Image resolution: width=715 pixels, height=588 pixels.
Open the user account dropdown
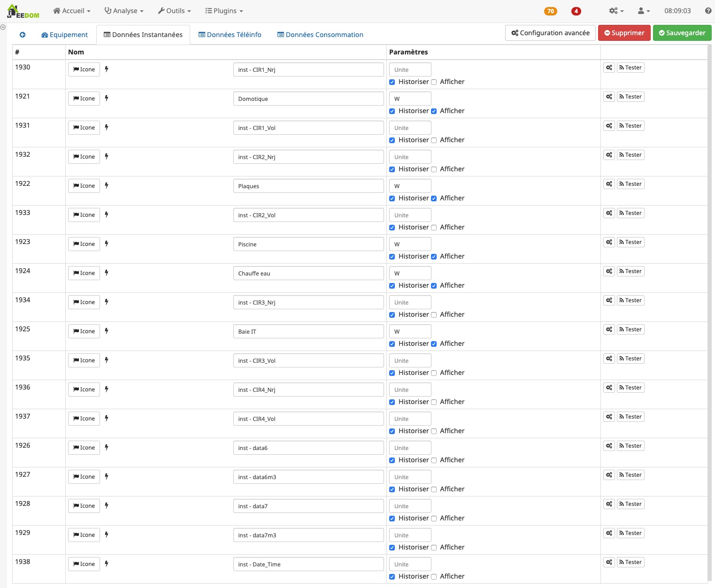[644, 11]
